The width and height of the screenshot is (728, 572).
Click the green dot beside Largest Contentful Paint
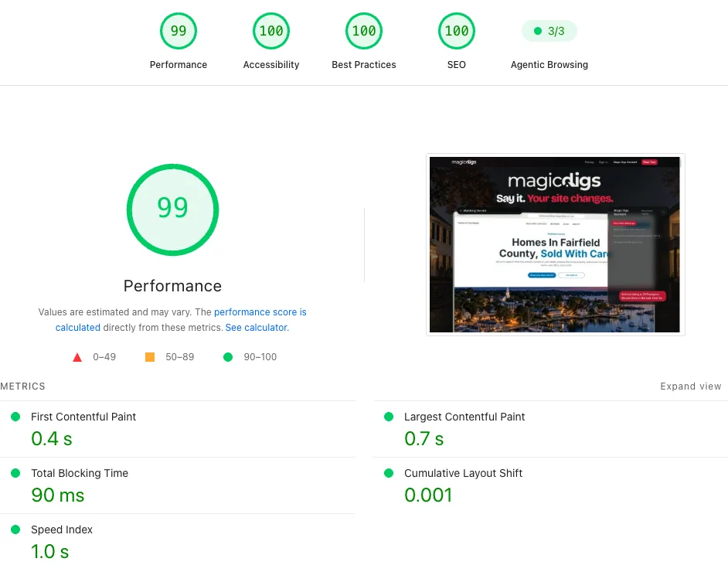point(389,417)
